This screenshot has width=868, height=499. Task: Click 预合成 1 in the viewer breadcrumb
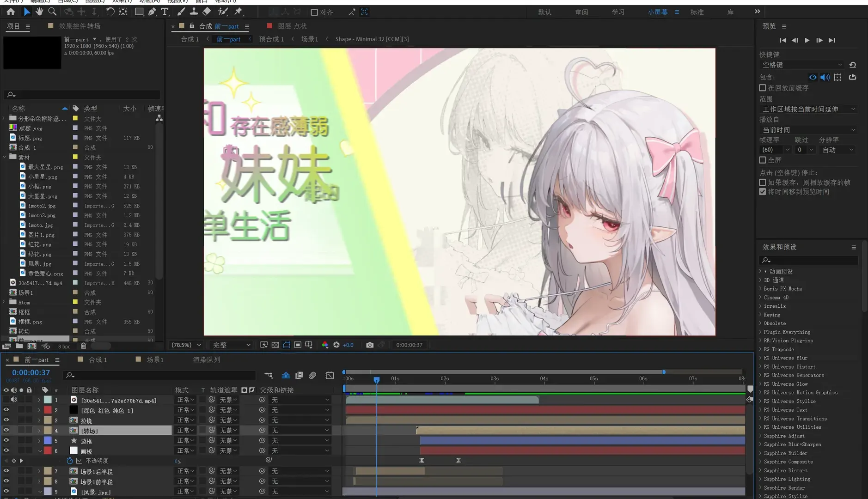[x=271, y=39]
